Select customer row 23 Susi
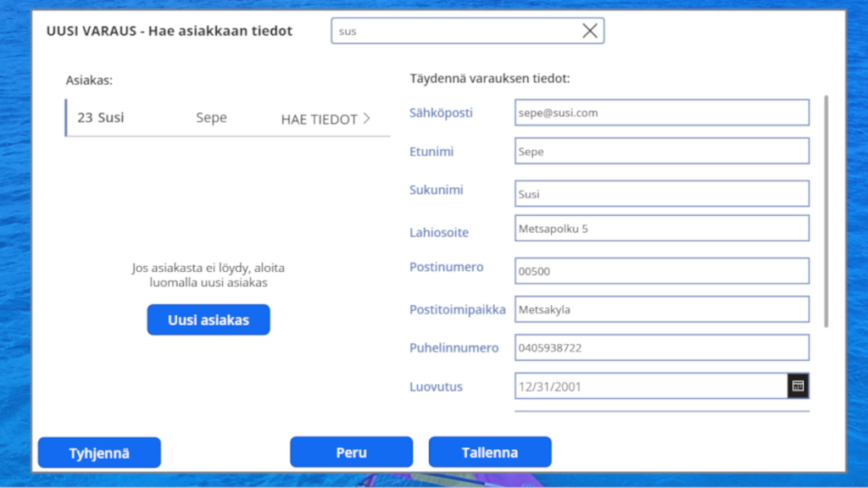The width and height of the screenshot is (868, 488). [x=227, y=118]
